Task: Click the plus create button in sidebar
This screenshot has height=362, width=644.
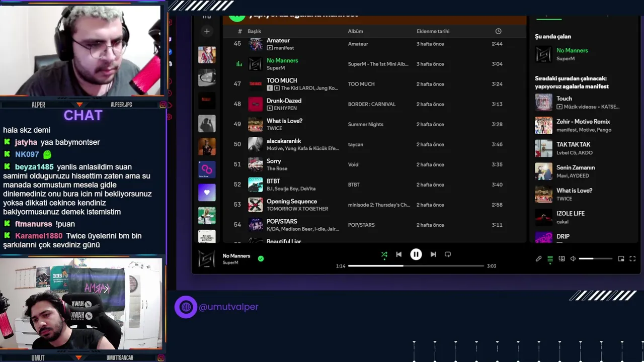Action: tap(207, 31)
